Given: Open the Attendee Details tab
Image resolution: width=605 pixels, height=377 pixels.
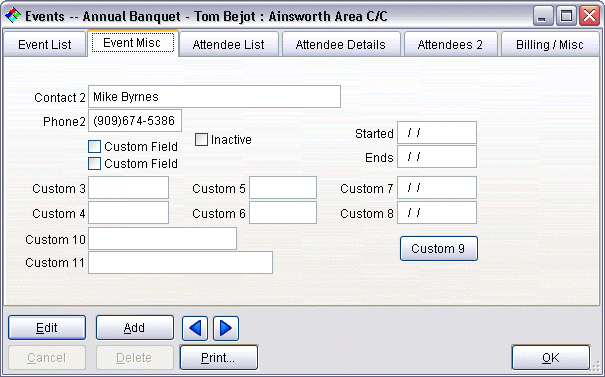Looking at the screenshot, I should (341, 44).
